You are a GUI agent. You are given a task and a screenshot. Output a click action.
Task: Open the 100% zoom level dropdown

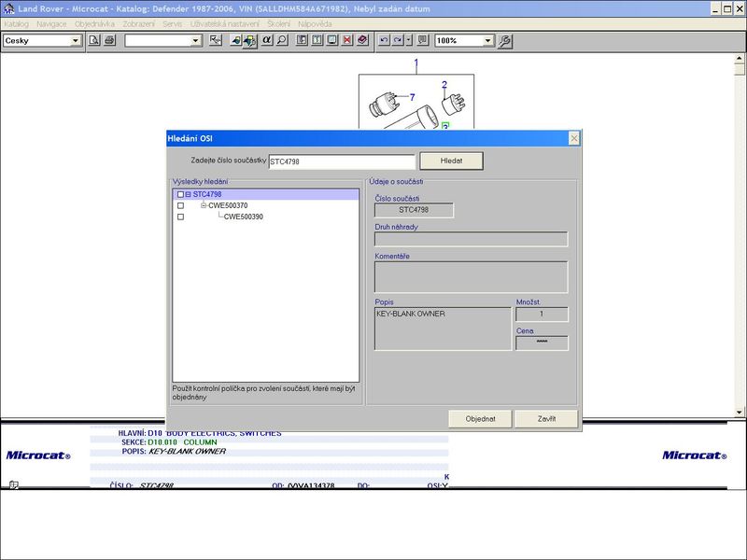point(487,41)
